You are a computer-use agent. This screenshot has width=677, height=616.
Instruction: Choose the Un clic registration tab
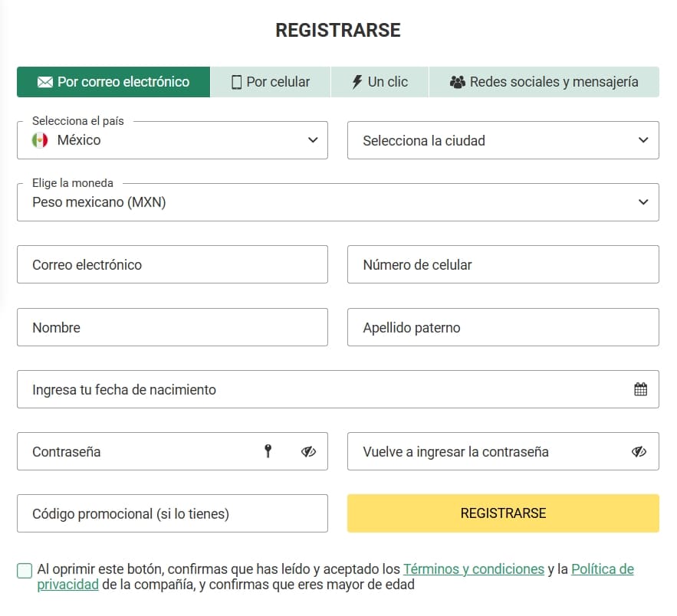click(x=380, y=82)
